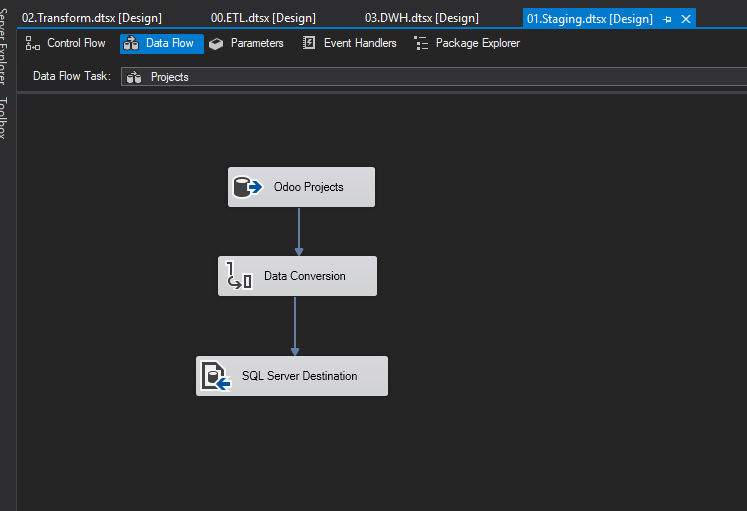Open the Package Explorer tab
Image resolution: width=747 pixels, height=511 pixels.
466,43
